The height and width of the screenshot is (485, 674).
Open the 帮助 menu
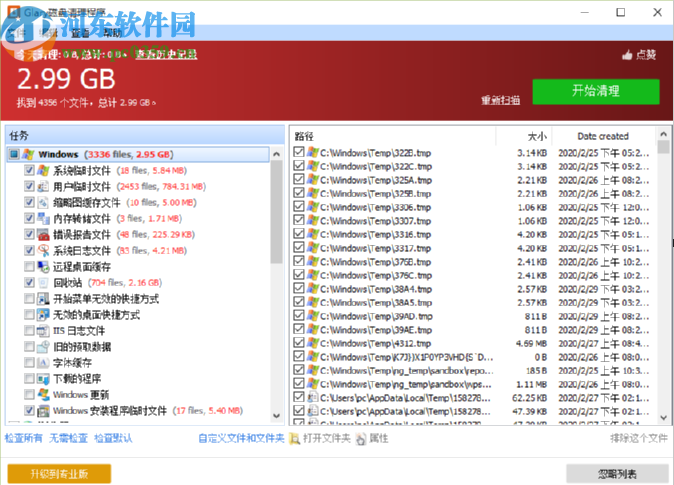(112, 33)
